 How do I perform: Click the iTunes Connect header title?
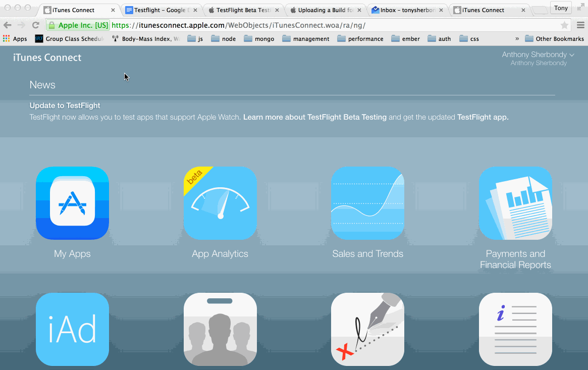47,58
